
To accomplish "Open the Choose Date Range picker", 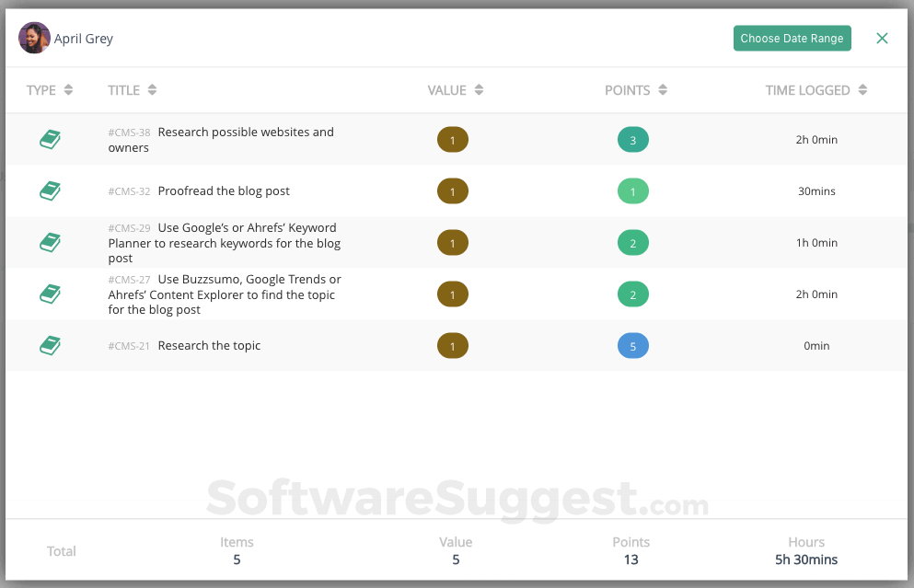I will (x=792, y=39).
